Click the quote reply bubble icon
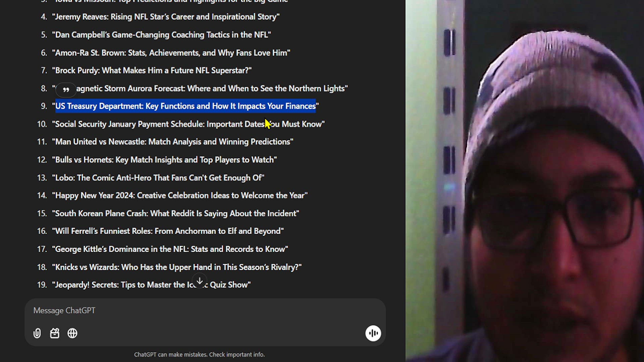644x362 pixels. tap(66, 89)
